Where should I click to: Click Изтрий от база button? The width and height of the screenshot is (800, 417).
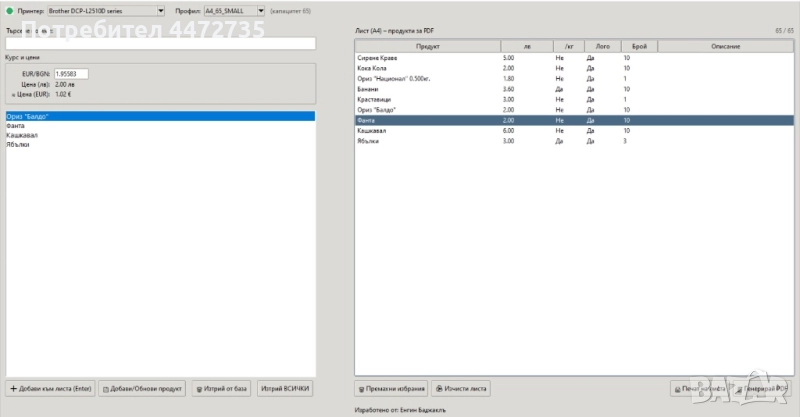[x=221, y=388]
